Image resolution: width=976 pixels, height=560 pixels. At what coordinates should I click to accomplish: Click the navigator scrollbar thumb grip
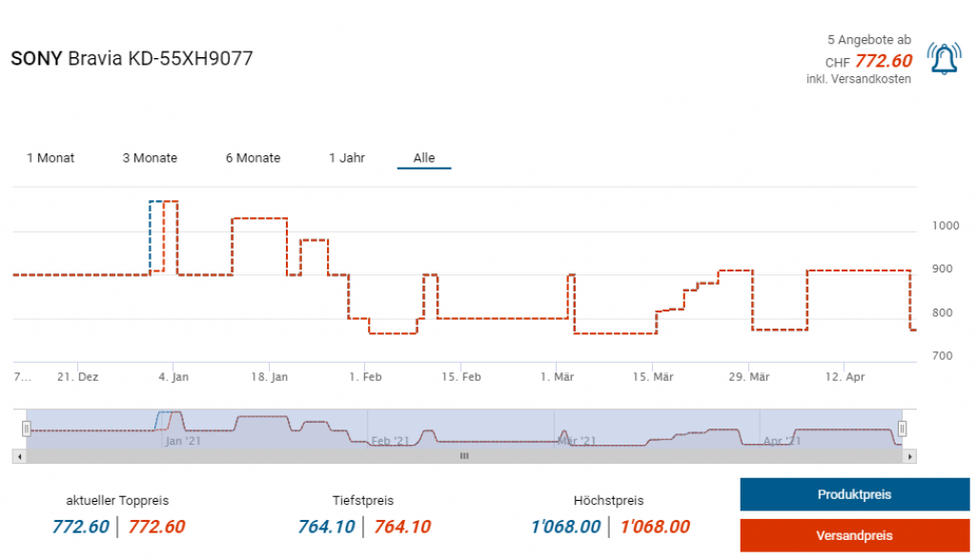[x=464, y=456]
